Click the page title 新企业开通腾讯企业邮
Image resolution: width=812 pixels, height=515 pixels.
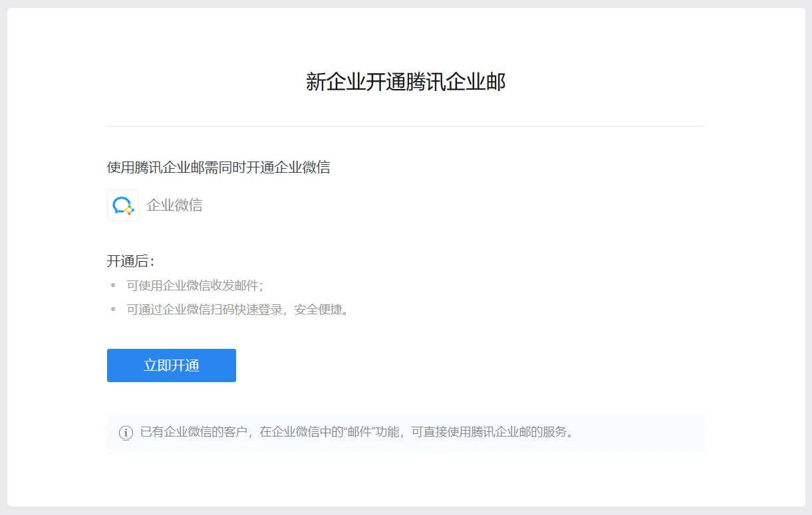[x=406, y=82]
